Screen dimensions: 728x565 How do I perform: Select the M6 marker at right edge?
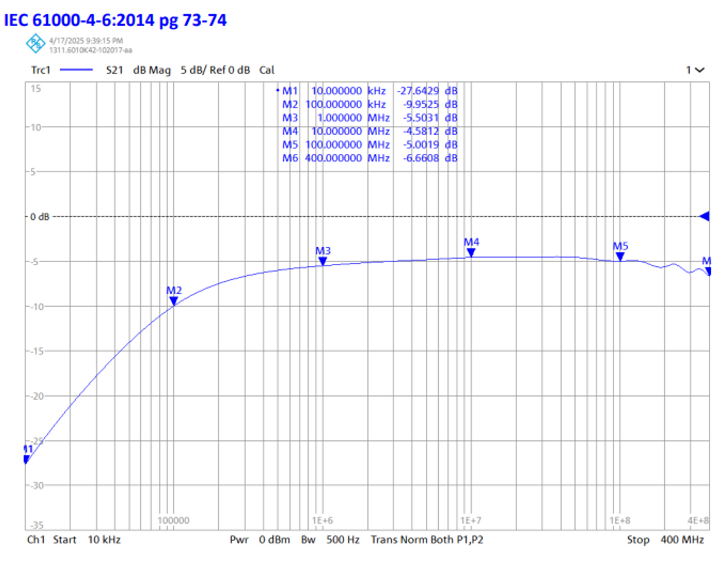[x=708, y=271]
